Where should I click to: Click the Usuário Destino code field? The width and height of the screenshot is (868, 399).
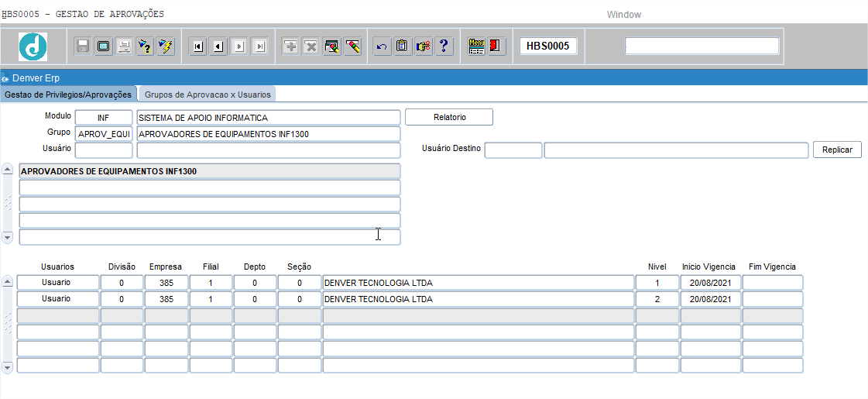[513, 150]
